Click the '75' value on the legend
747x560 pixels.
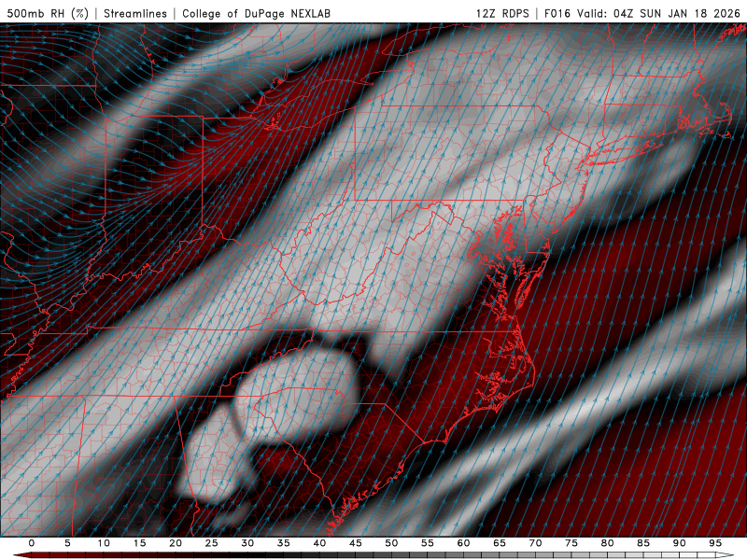[571, 543]
